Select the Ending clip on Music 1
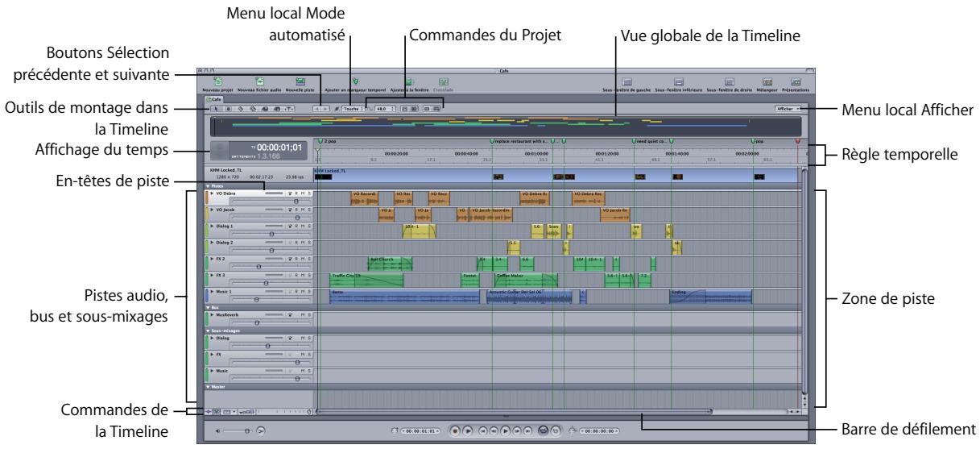The width and height of the screenshot is (980, 449). pos(710,296)
